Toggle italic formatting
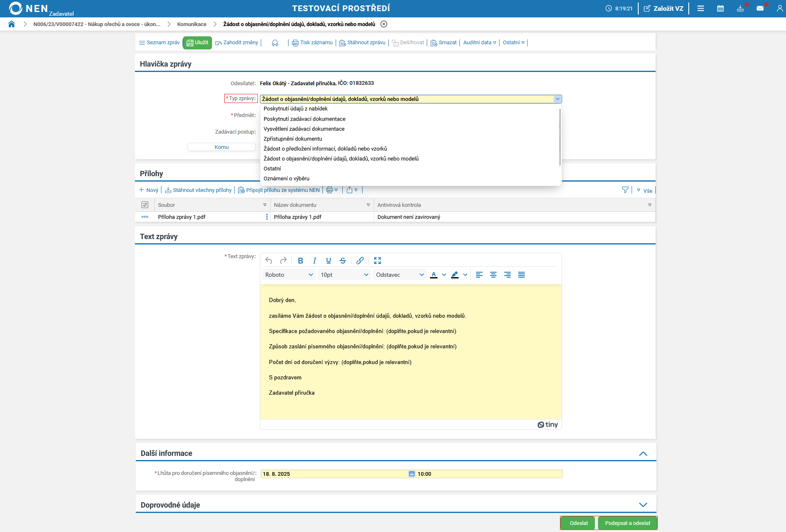This screenshot has height=532, width=786. click(315, 261)
